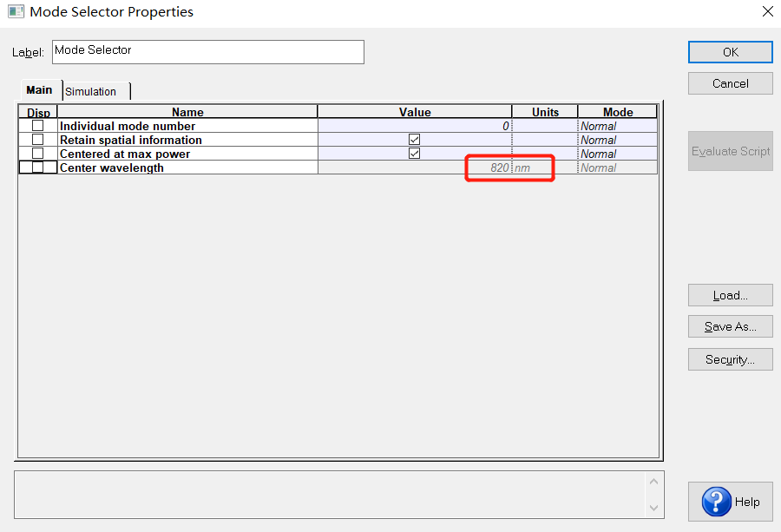
Task: Click the Help question mark icon
Action: tap(716, 502)
